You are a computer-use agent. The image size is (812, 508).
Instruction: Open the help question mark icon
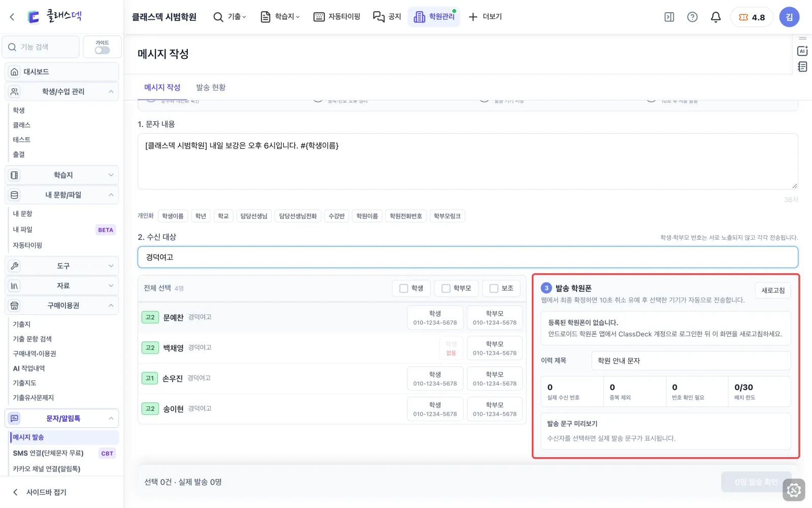point(692,17)
